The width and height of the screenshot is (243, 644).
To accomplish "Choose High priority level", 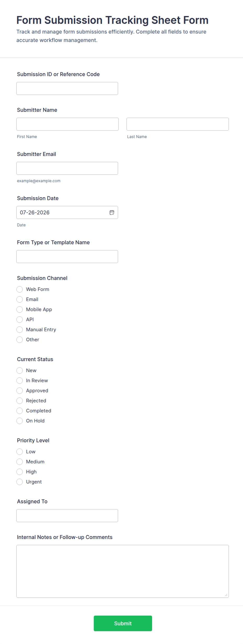I will pos(20,472).
